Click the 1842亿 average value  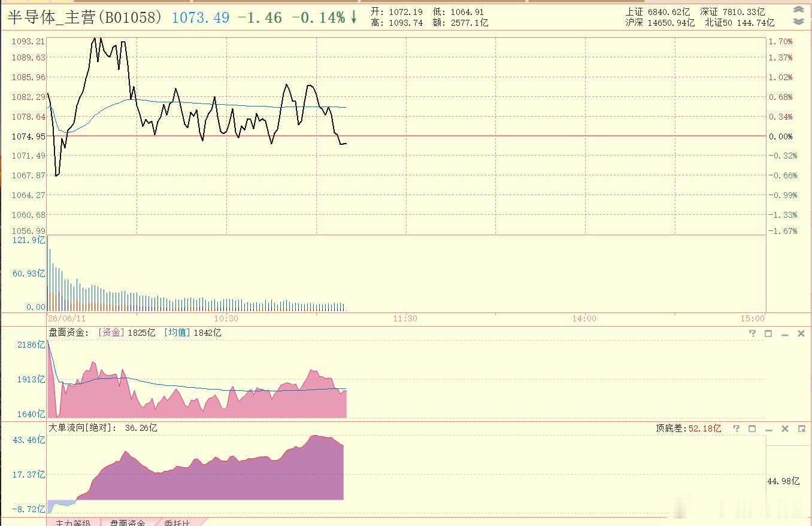(x=207, y=333)
